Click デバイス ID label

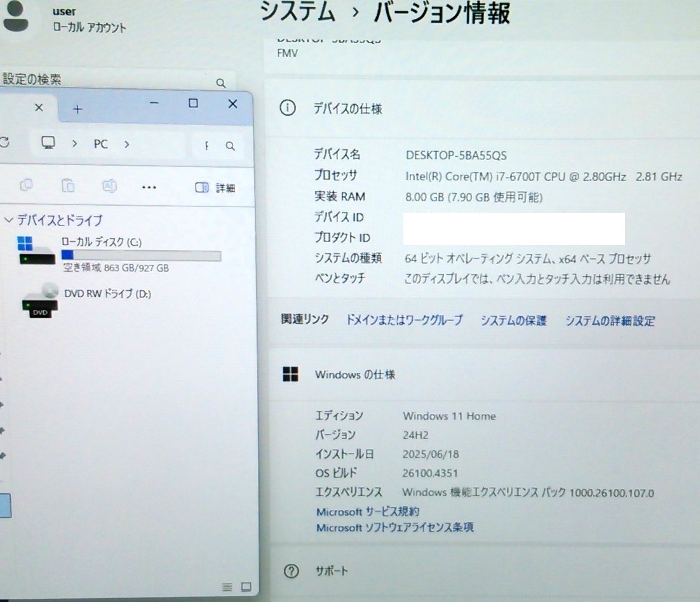click(339, 217)
